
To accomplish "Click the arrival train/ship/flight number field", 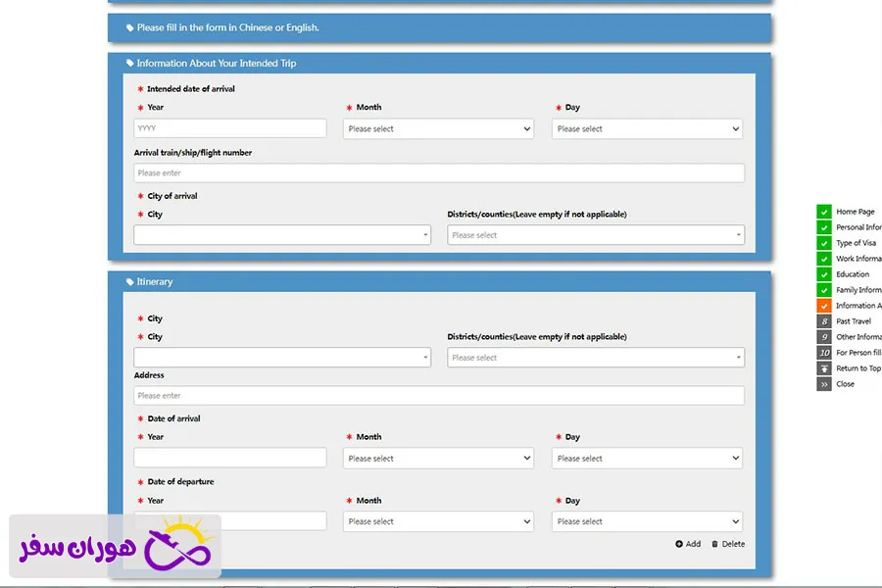I will pos(439,172).
